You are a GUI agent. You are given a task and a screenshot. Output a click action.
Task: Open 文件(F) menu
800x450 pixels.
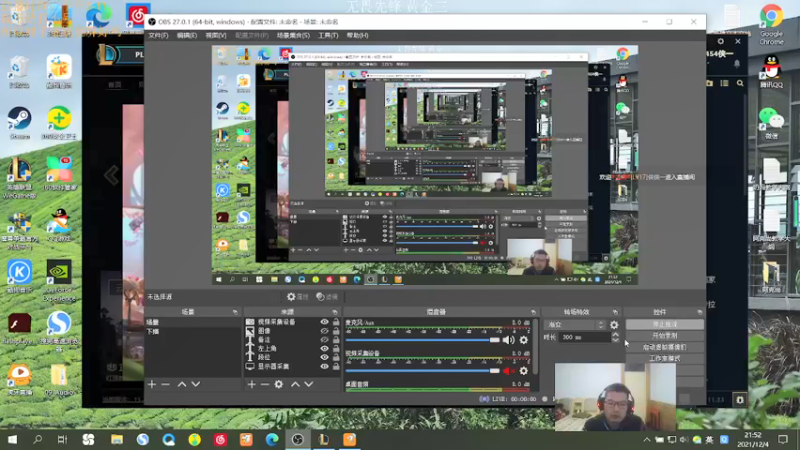[158, 36]
